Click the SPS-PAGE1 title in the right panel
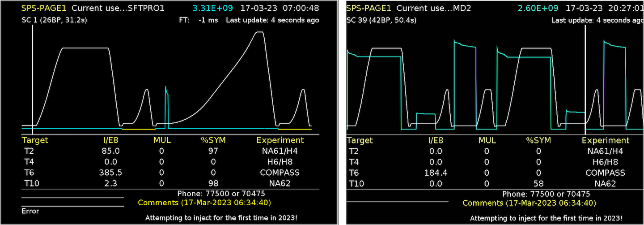 [369, 9]
